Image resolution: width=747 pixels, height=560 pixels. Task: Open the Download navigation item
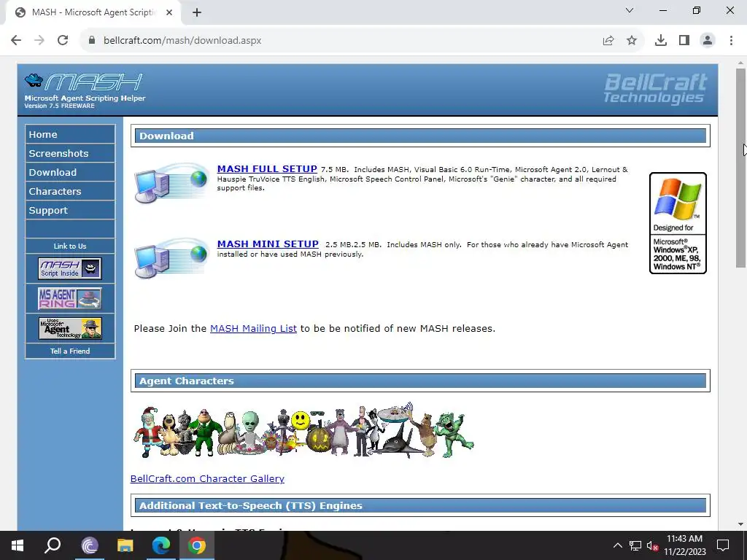[70, 172]
